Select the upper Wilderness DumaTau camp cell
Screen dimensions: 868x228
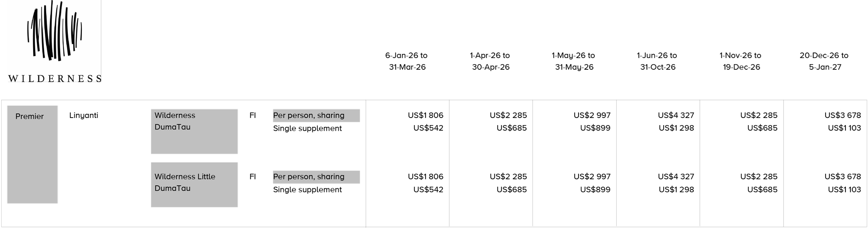[194, 131]
